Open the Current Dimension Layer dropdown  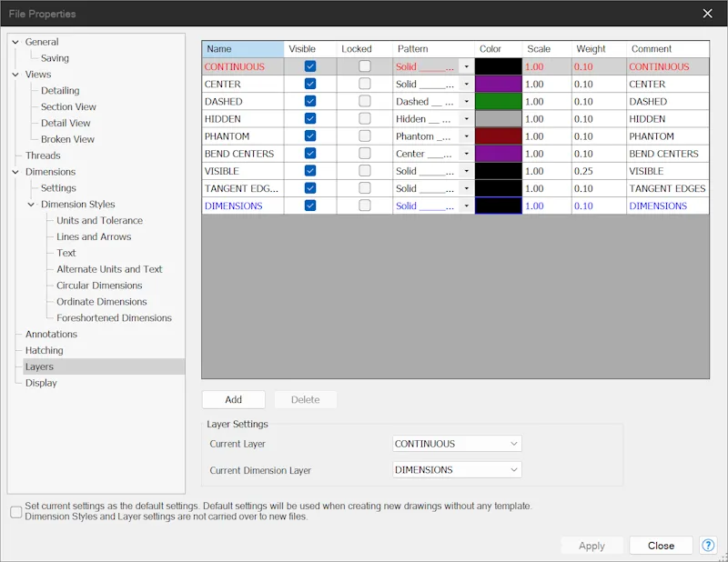(x=457, y=469)
